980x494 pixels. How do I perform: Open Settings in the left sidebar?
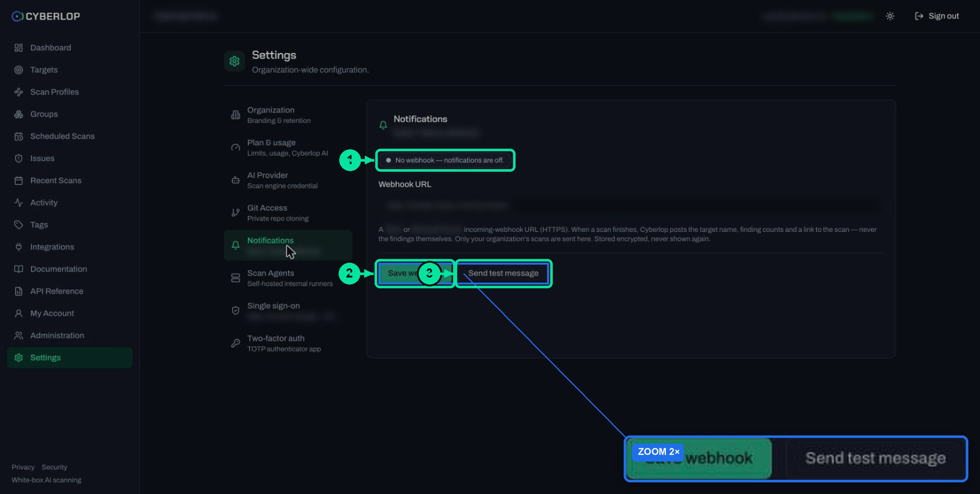70,358
